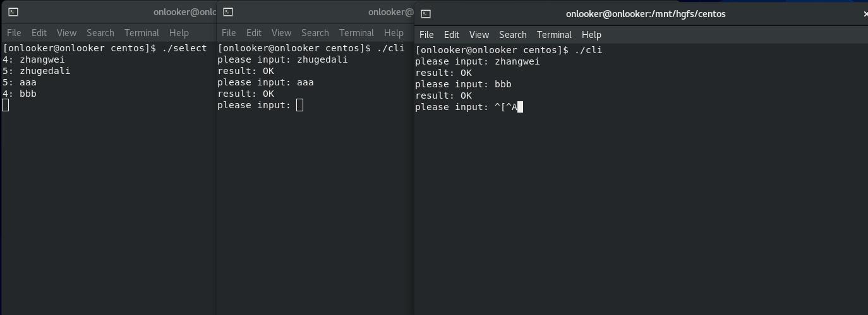The width and height of the screenshot is (868, 315).
Task: Focus the middle terminal's input cursor
Action: [x=299, y=105]
